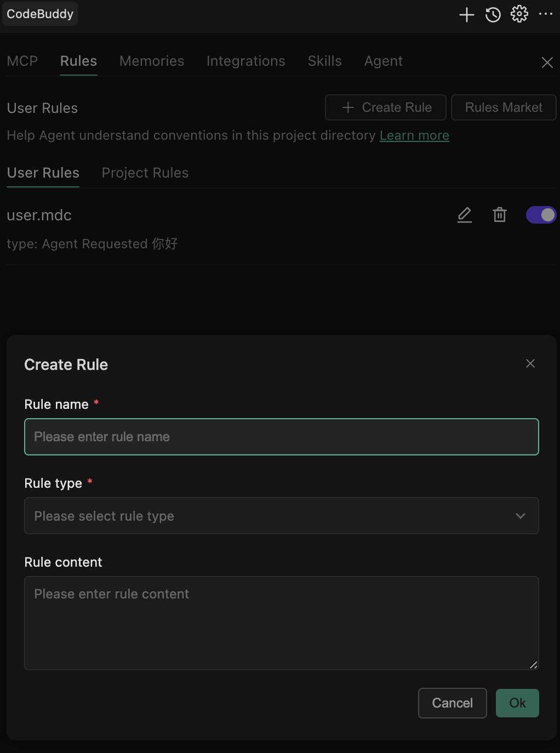
Task: Go to the Skills tab
Action: pyautogui.click(x=324, y=61)
